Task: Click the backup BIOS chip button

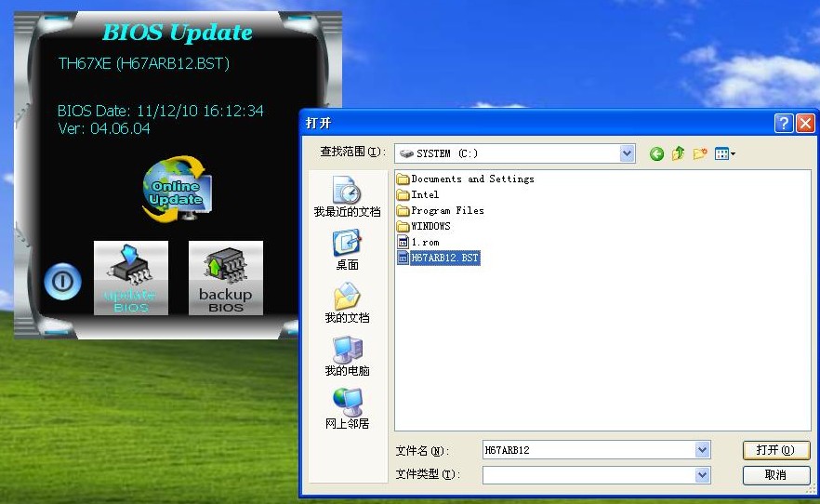Action: pyautogui.click(x=225, y=278)
